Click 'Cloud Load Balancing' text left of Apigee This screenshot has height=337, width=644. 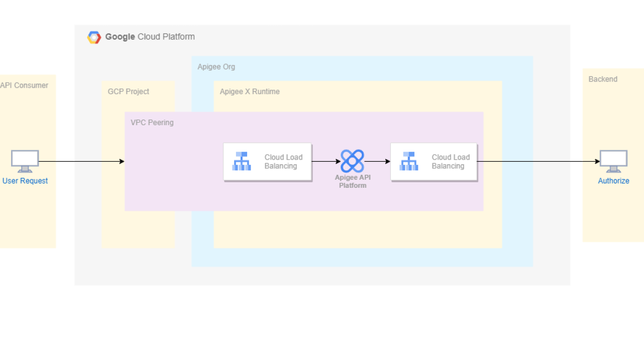pyautogui.click(x=284, y=161)
